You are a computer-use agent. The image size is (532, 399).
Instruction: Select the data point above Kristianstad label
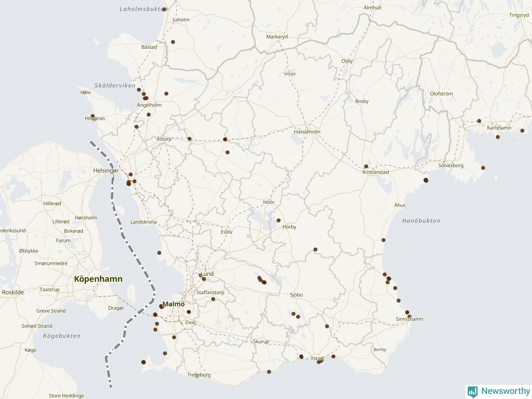pyautogui.click(x=366, y=166)
